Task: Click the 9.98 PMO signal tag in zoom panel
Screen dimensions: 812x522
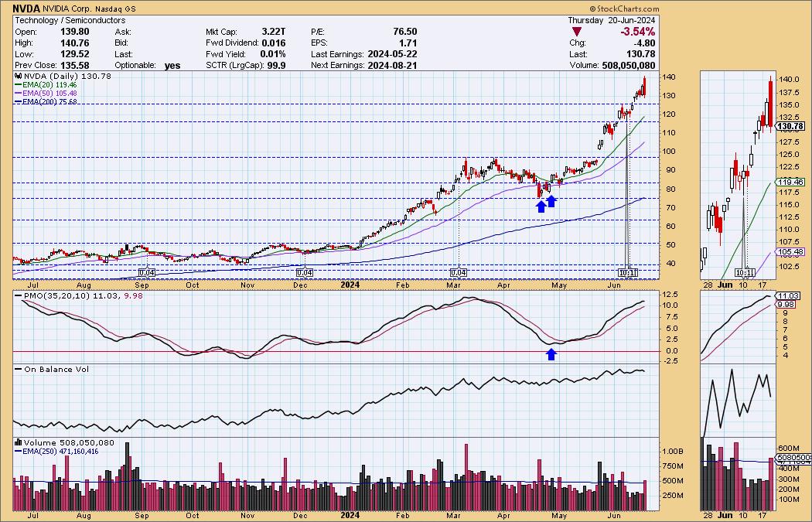Action: click(786, 304)
